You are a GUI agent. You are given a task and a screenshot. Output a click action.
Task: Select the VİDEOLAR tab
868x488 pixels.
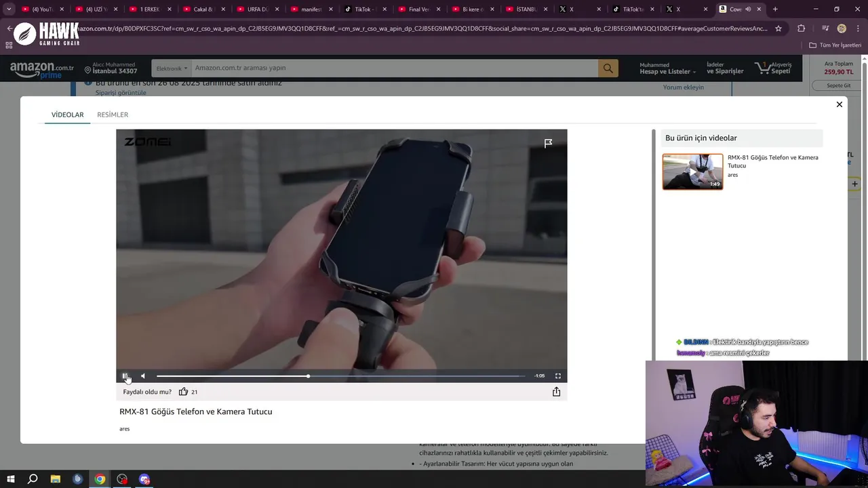(x=67, y=115)
